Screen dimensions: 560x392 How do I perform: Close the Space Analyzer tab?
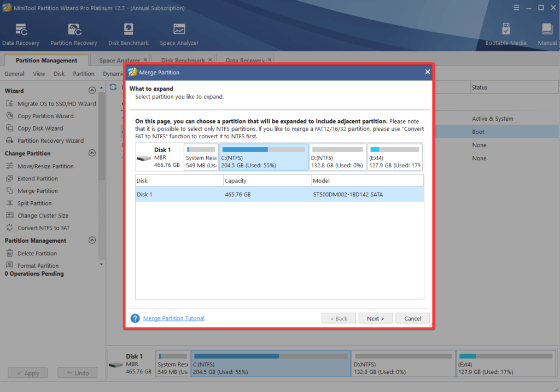click(x=145, y=60)
